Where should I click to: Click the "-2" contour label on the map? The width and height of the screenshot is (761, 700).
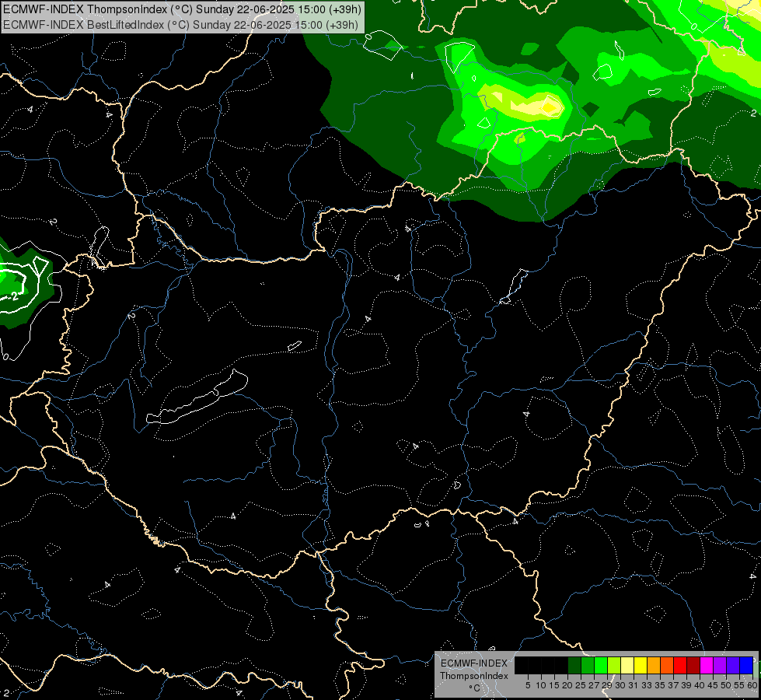tap(13, 296)
